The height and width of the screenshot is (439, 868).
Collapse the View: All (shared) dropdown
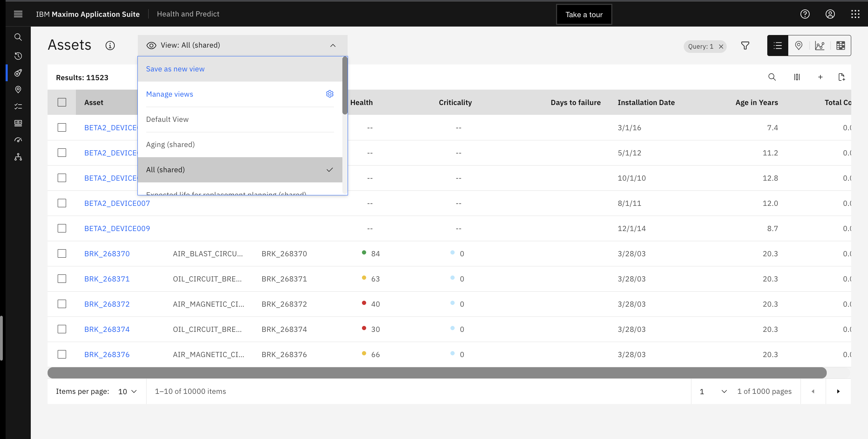coord(242,46)
